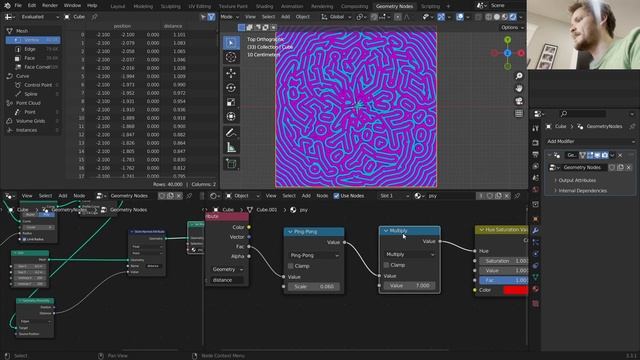Open the Window menu

click(x=72, y=6)
